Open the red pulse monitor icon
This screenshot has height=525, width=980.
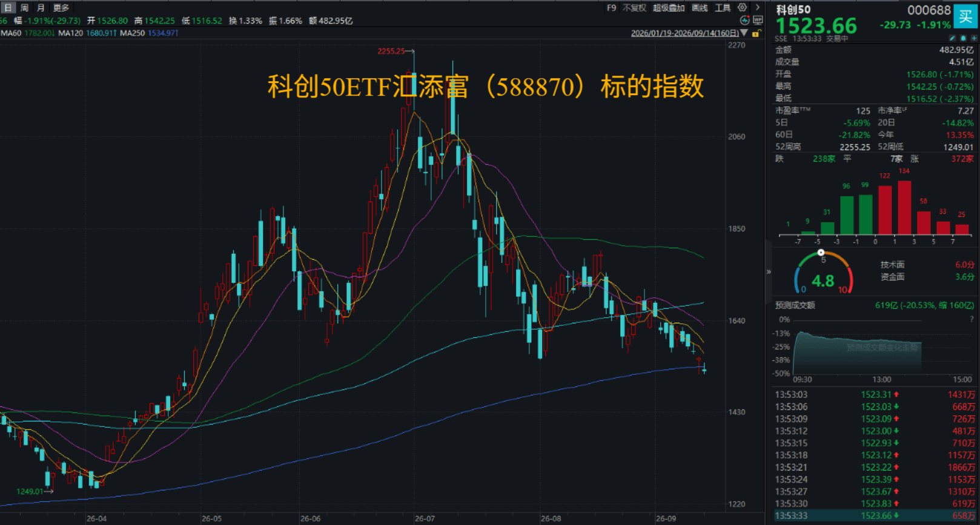(x=745, y=21)
